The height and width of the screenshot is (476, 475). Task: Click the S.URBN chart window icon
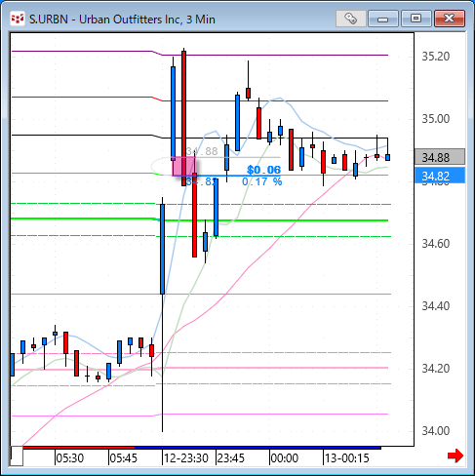pos(18,19)
